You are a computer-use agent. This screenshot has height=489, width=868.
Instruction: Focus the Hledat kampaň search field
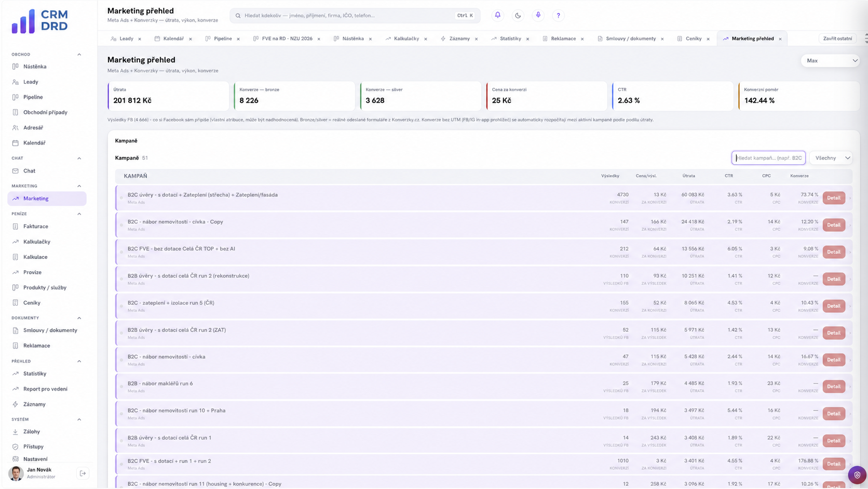[x=768, y=158]
